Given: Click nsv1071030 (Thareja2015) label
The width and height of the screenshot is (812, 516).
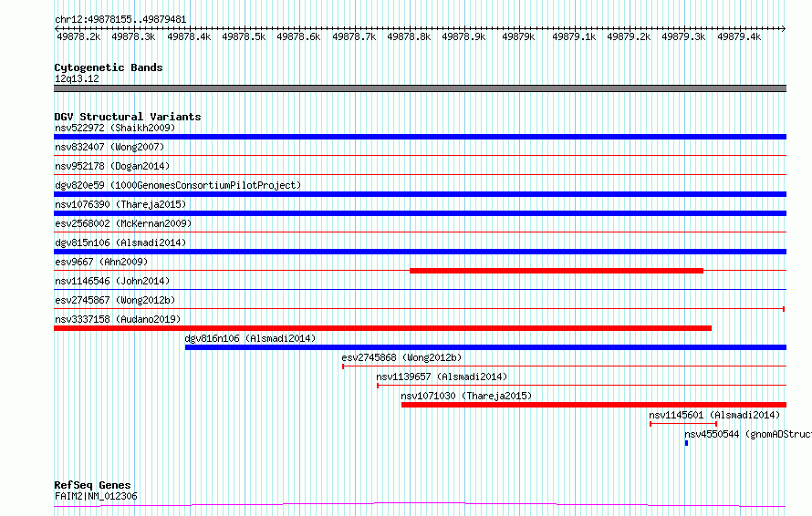Looking at the screenshot, I should (466, 396).
